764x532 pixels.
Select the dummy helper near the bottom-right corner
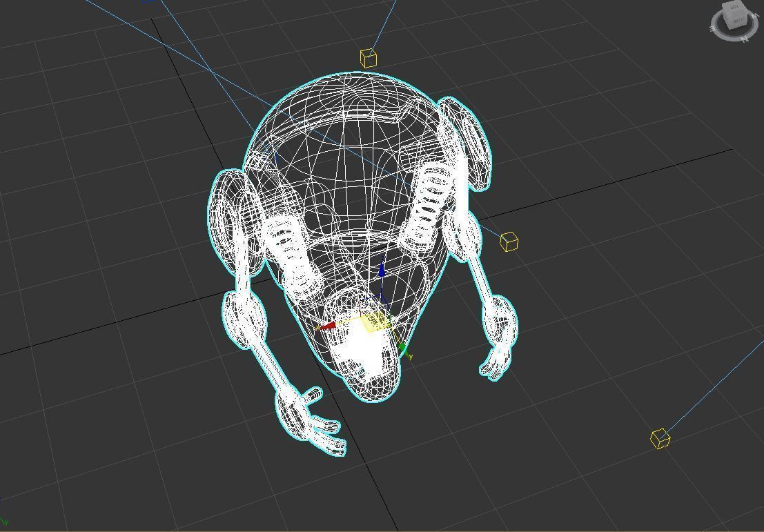660,438
